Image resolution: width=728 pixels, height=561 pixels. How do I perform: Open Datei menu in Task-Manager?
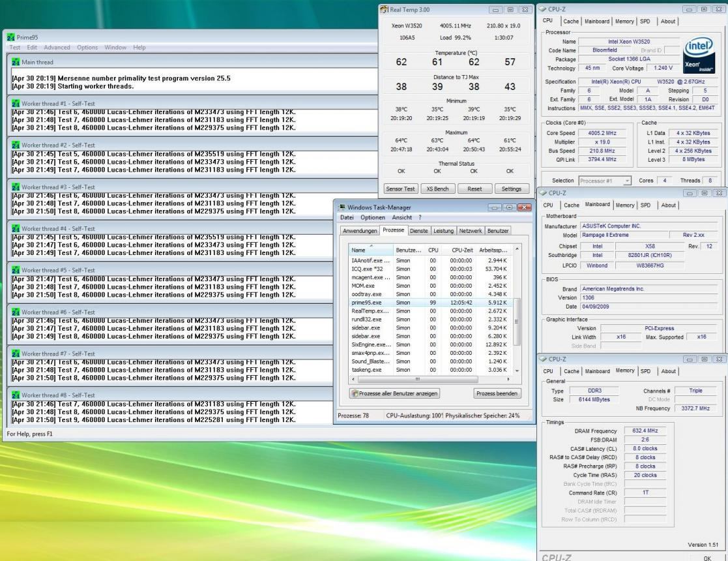pos(347,217)
